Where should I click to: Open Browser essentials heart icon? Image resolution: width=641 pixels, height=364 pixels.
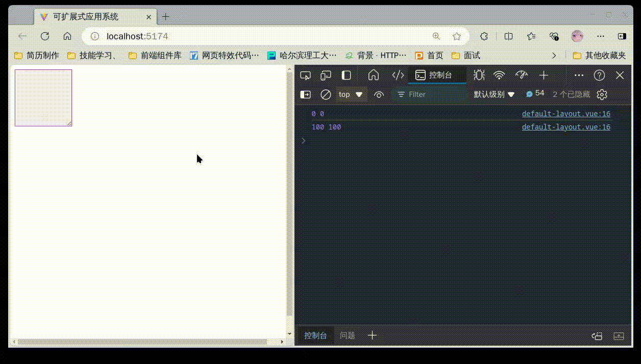(x=554, y=36)
